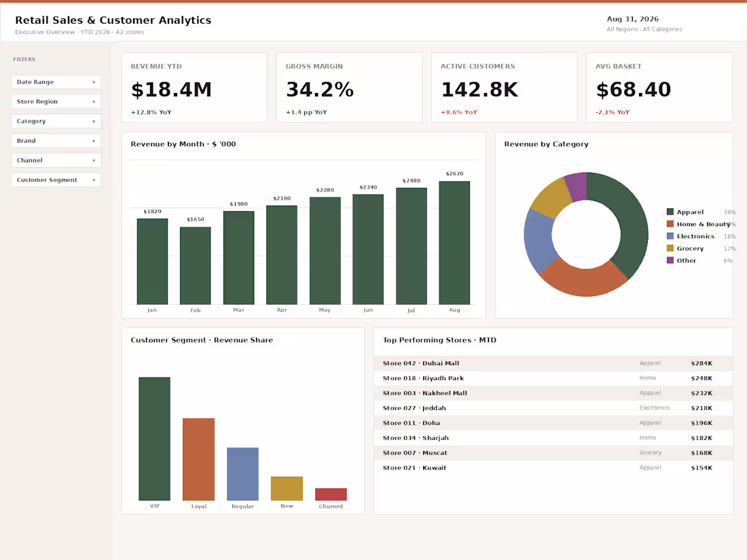Click the Other legend color swatch
This screenshot has width=747, height=560.
pos(670,260)
